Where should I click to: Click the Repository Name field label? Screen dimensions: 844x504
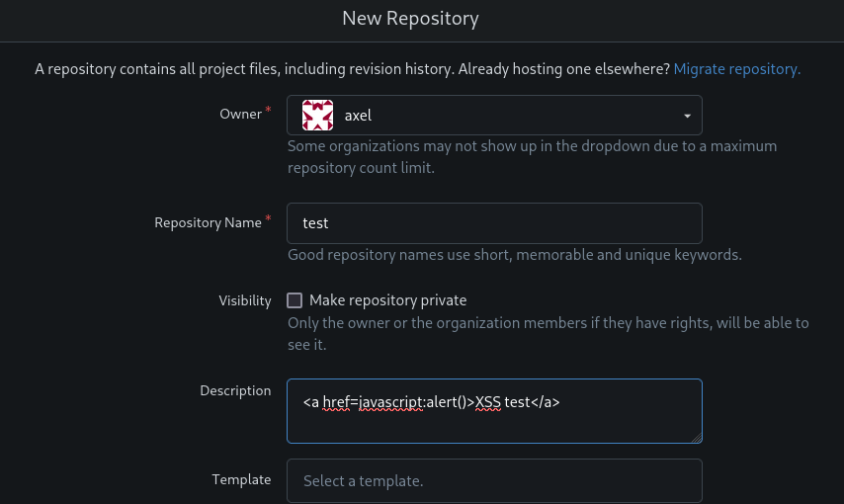pyautogui.click(x=208, y=222)
